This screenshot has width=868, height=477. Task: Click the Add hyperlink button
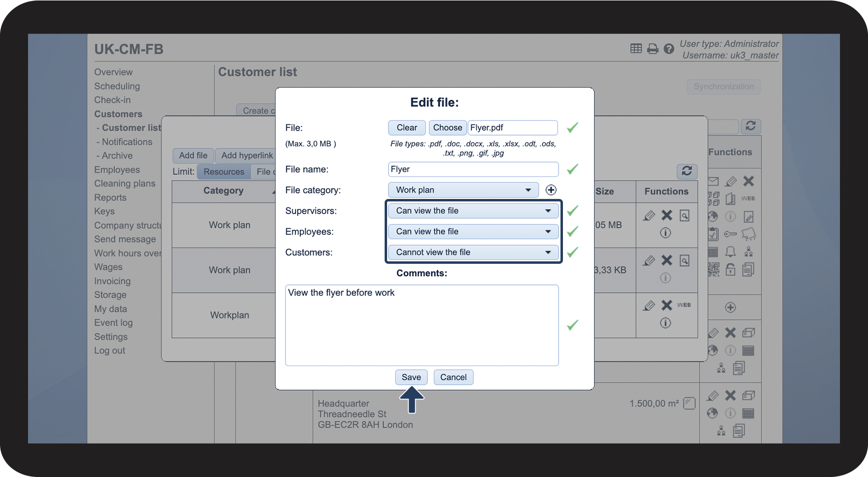coord(247,156)
